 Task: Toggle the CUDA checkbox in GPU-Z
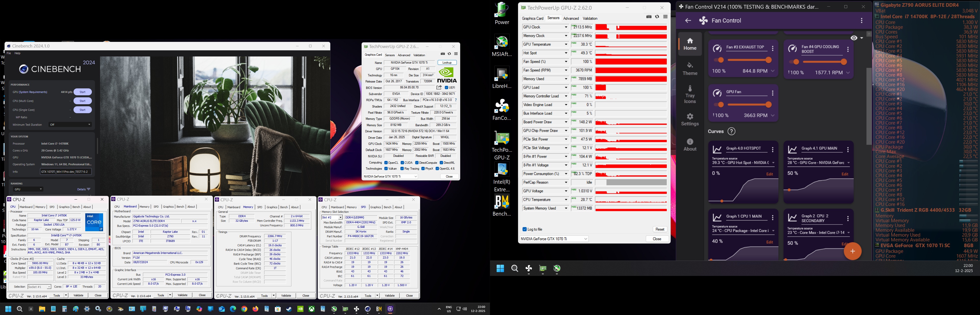402,163
